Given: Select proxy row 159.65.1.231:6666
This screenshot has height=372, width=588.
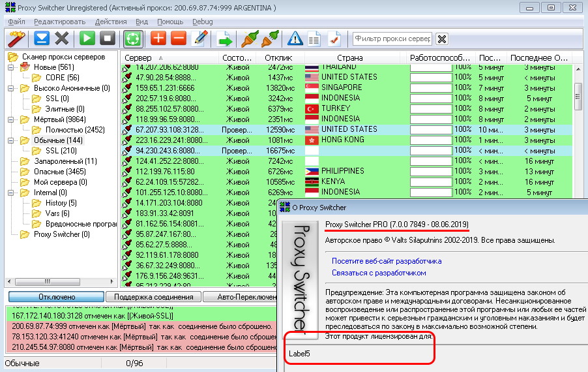Looking at the screenshot, I should [x=347, y=88].
